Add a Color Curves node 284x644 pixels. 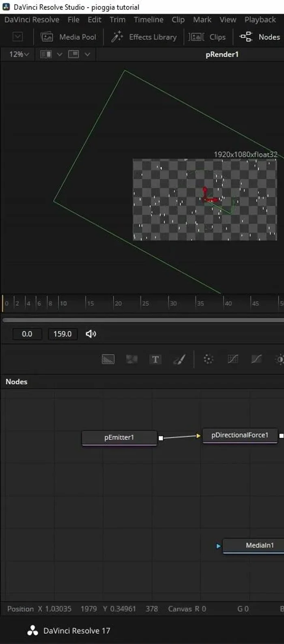[256, 359]
